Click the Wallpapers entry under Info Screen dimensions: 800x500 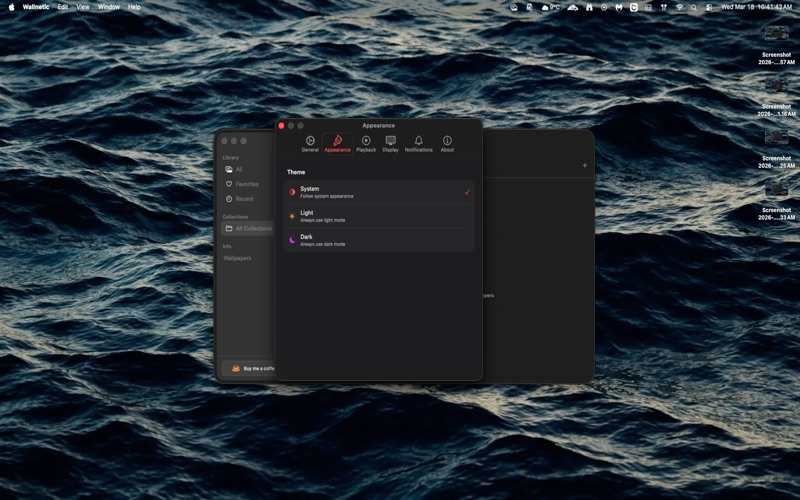pyautogui.click(x=237, y=258)
